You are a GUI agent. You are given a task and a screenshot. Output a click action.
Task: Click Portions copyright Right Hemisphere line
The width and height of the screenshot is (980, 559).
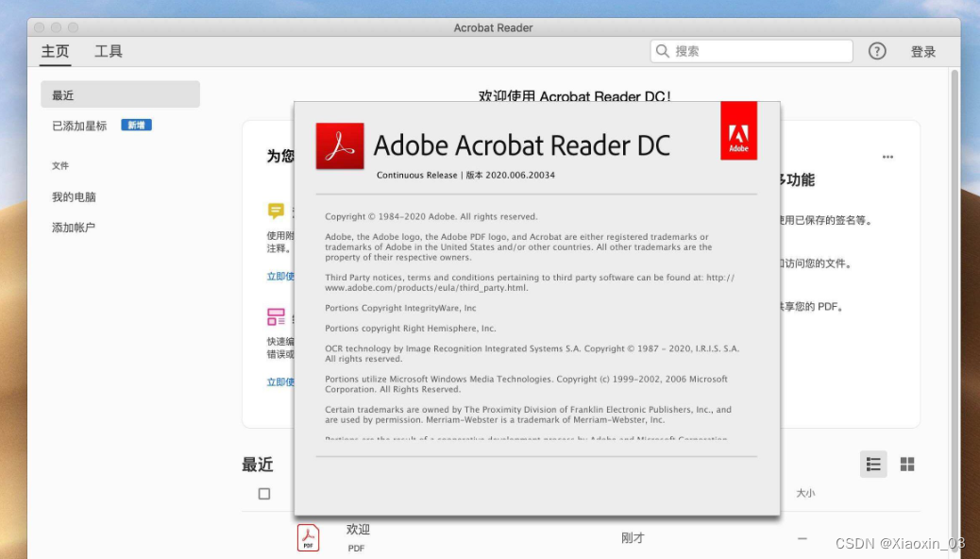click(x=411, y=329)
